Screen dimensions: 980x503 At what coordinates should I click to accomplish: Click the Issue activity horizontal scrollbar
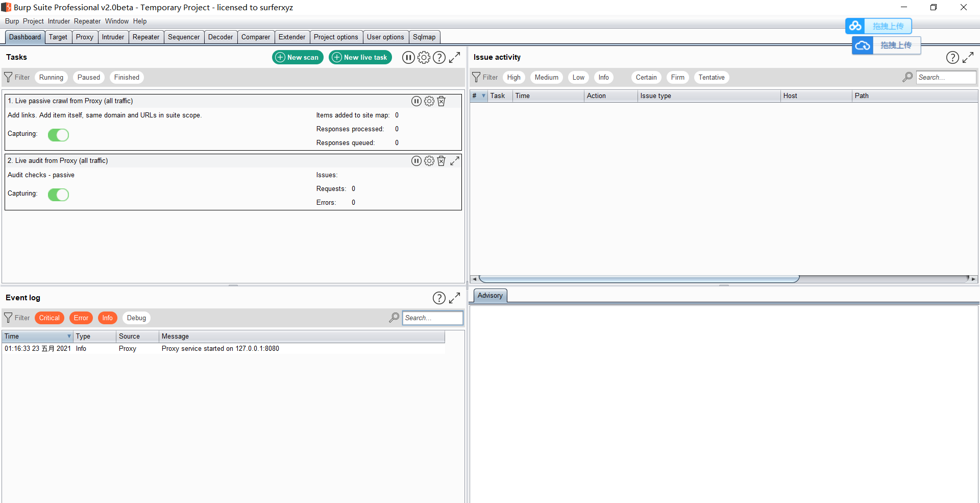[639, 279]
